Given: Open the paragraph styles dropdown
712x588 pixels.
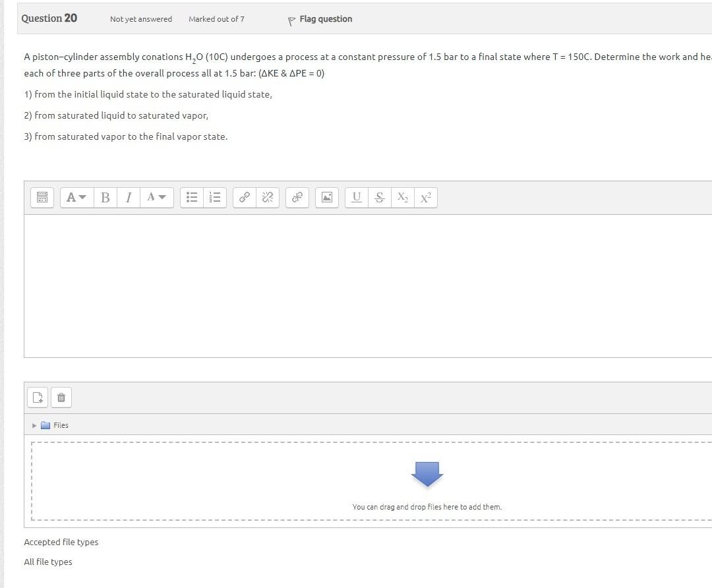Looking at the screenshot, I should tap(76, 198).
